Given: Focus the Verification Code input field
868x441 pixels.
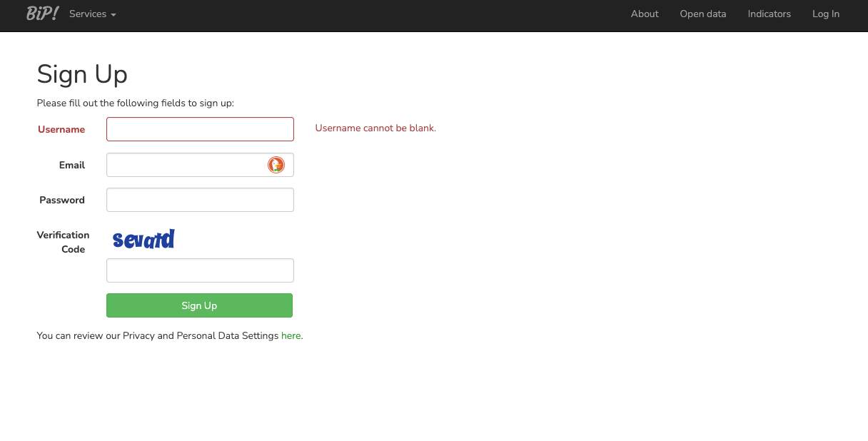Looking at the screenshot, I should tap(200, 270).
